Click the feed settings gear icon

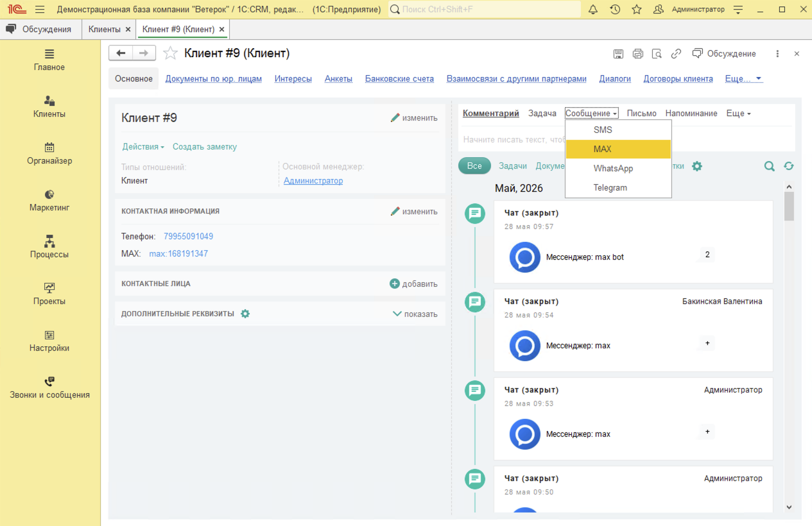coord(697,166)
